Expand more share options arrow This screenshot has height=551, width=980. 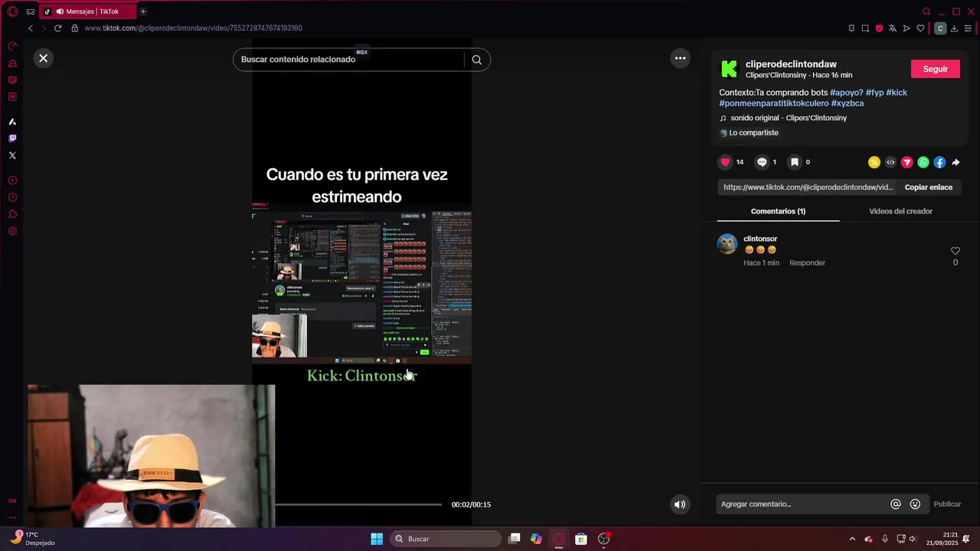955,162
